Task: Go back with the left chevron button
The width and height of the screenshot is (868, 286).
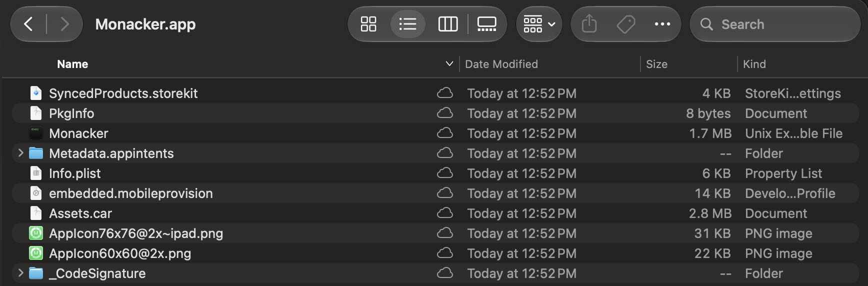Action: click(x=28, y=24)
